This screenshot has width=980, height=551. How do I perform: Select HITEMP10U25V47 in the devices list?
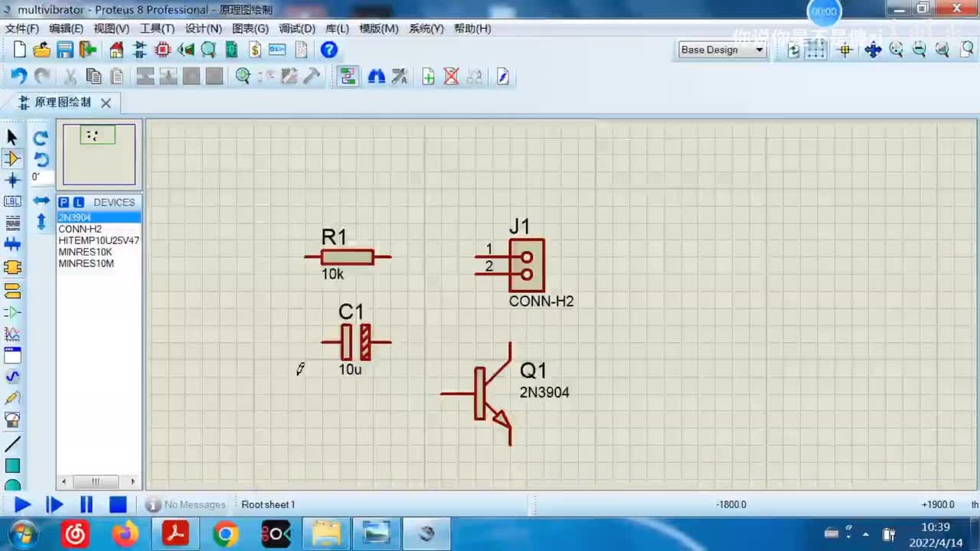99,240
